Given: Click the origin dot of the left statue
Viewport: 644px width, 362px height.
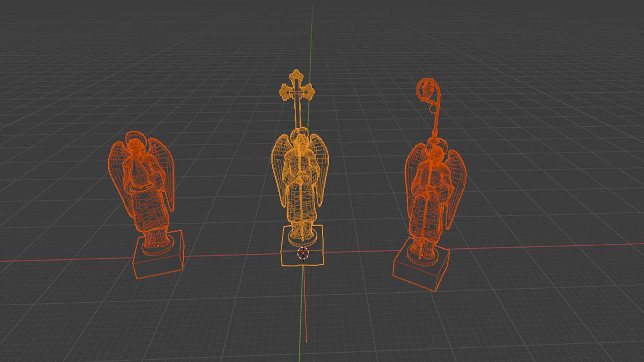Looking at the screenshot, I should click(x=158, y=246).
